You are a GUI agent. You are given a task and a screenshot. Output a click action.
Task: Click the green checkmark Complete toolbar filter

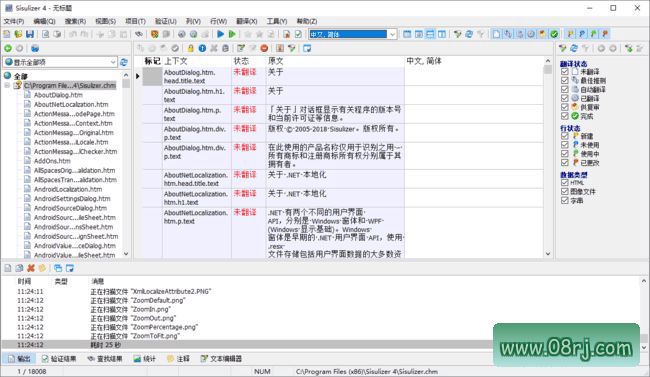(x=554, y=34)
